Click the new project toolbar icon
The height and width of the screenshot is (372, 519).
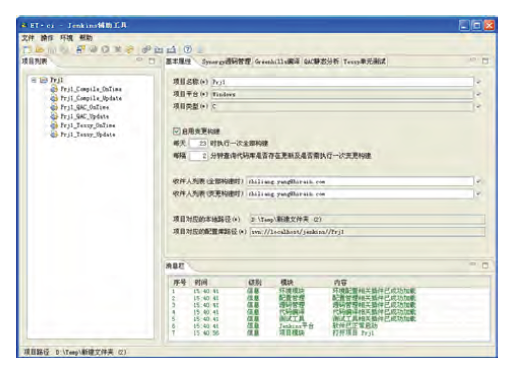[27, 50]
